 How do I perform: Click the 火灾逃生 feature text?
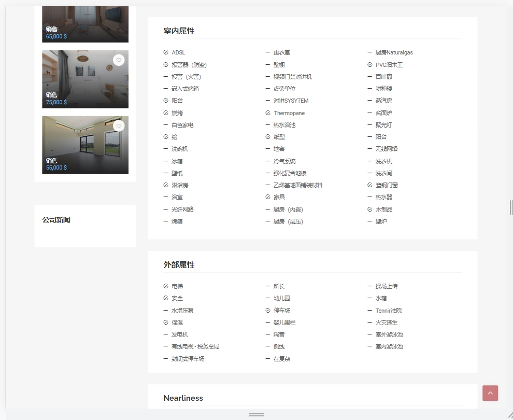click(x=387, y=323)
